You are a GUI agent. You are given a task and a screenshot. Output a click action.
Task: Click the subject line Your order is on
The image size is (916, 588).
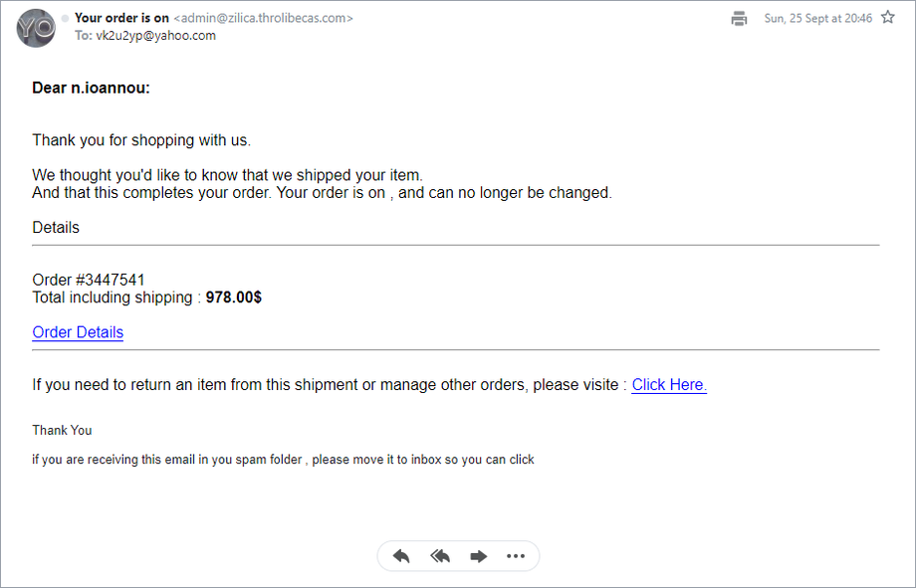pos(121,18)
